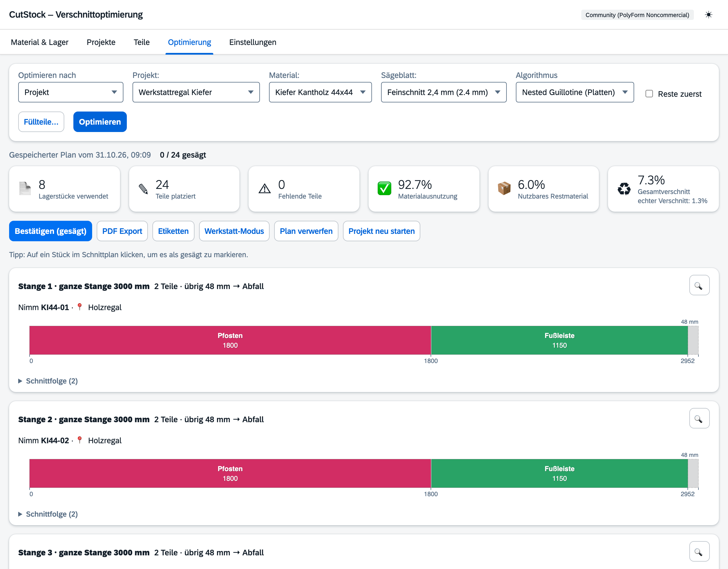Switch to the Projekte tab
This screenshot has height=569, width=728.
(101, 42)
